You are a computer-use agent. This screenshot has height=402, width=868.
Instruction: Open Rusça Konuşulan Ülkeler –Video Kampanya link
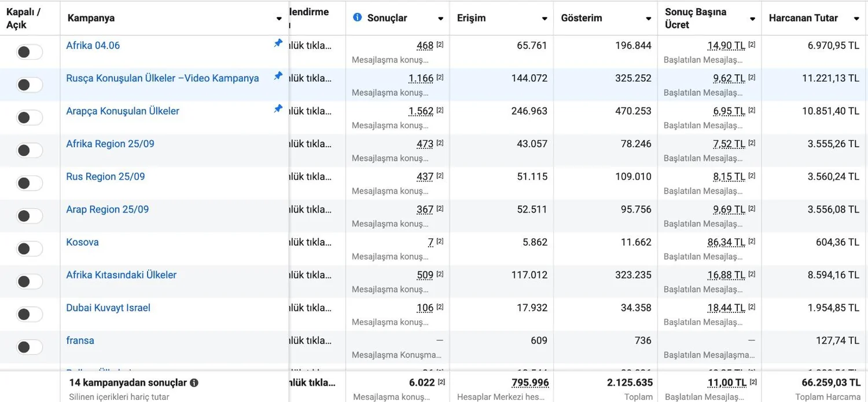[x=163, y=78]
